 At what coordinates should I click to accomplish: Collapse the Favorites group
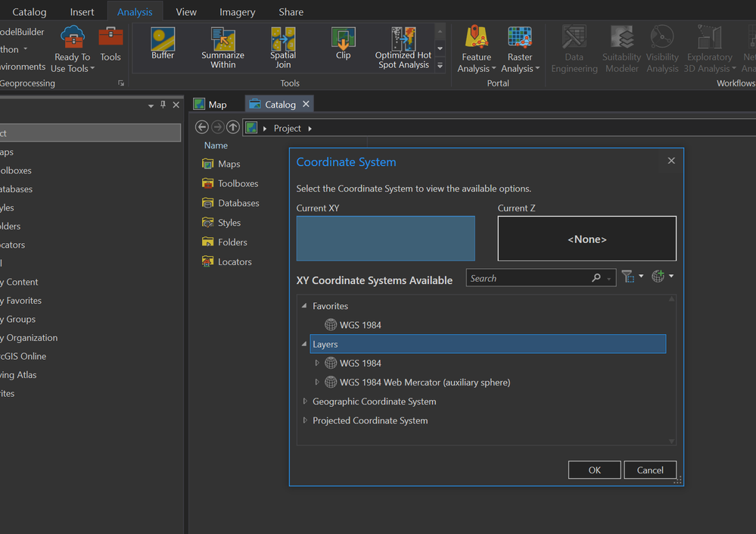(304, 306)
